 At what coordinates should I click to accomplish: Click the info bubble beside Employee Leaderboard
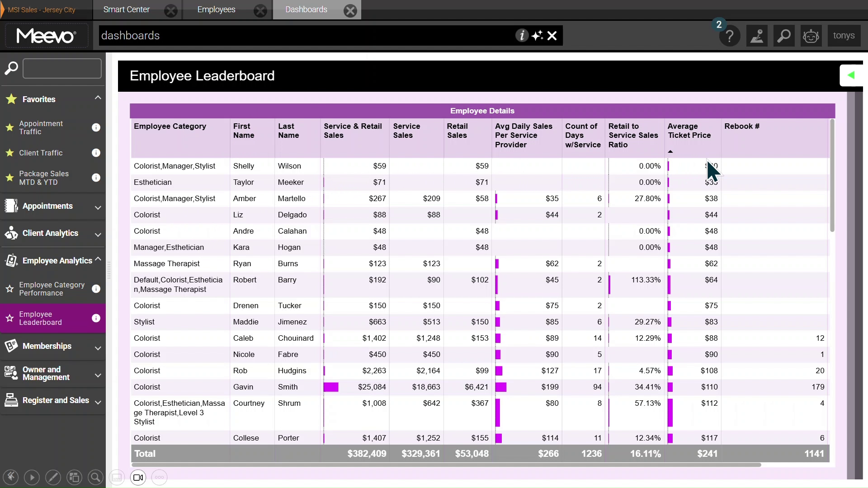tap(96, 318)
